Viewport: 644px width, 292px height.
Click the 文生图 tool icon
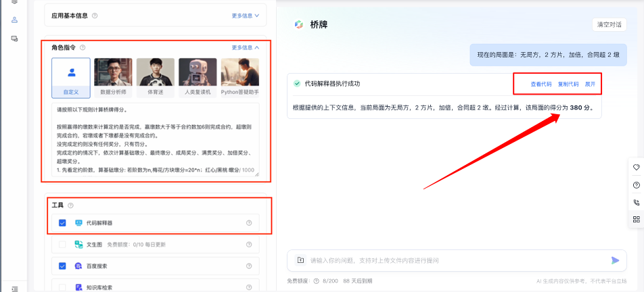(78, 245)
